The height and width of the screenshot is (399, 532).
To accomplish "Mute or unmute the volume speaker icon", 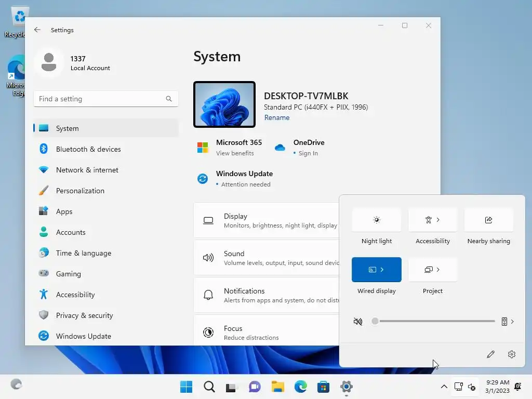I will click(358, 321).
